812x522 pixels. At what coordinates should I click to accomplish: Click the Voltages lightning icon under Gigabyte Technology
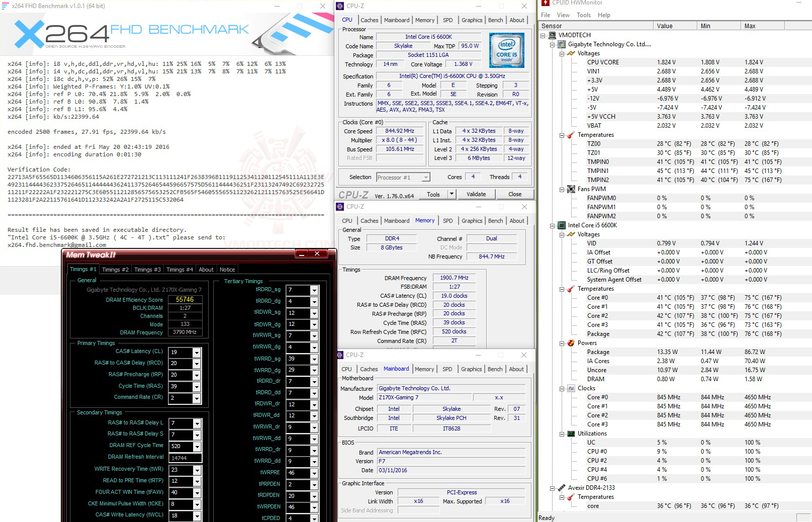[x=571, y=53]
